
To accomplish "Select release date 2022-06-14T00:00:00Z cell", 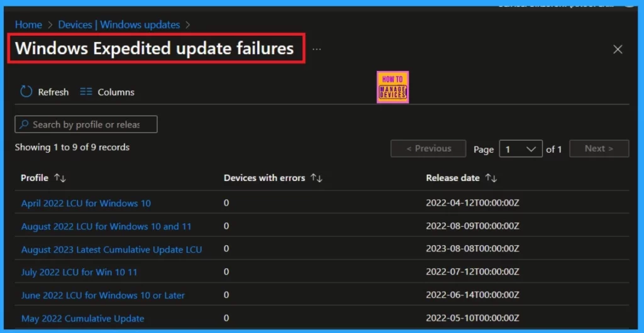I will point(473,295).
